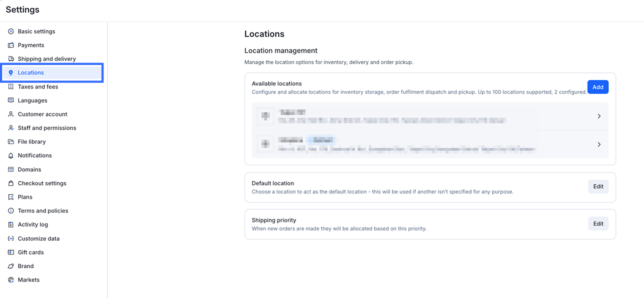The image size is (644, 299).
Task: Click the Checkout settings bag icon
Action: pyautogui.click(x=11, y=183)
